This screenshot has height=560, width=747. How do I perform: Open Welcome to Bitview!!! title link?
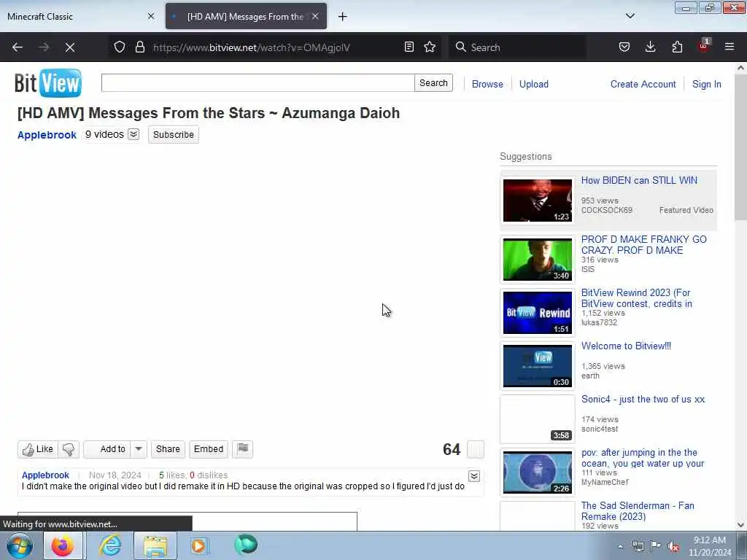pos(626,346)
